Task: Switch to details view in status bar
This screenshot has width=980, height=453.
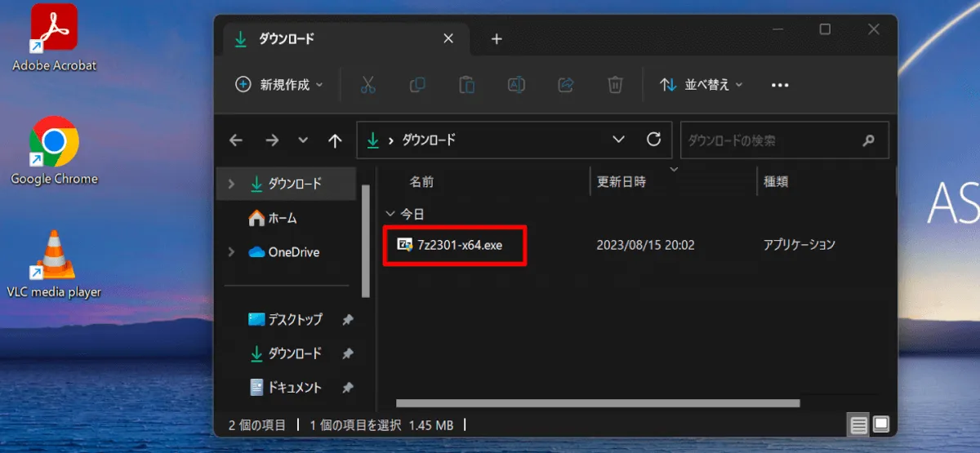Action: (858, 424)
